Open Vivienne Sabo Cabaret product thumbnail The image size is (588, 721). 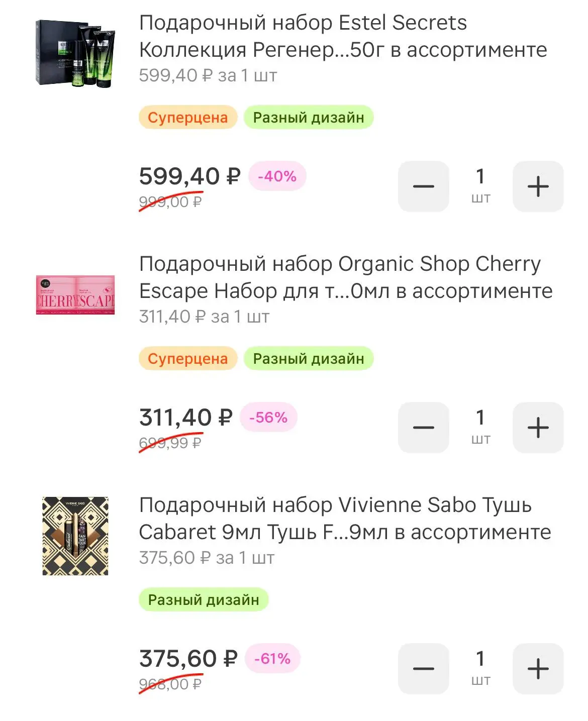pyautogui.click(x=75, y=536)
